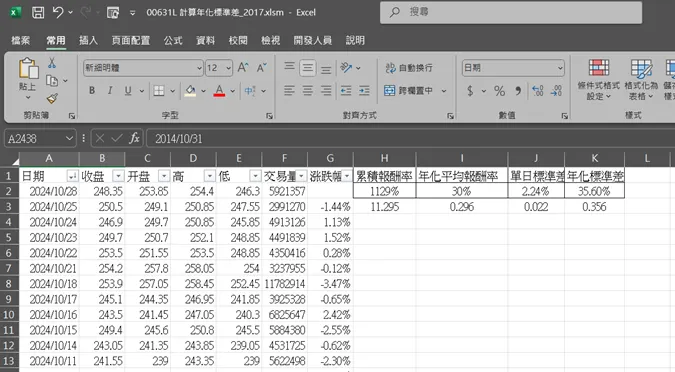
Task: Expand the font color dropdown arrow
Action: pyautogui.click(x=232, y=91)
